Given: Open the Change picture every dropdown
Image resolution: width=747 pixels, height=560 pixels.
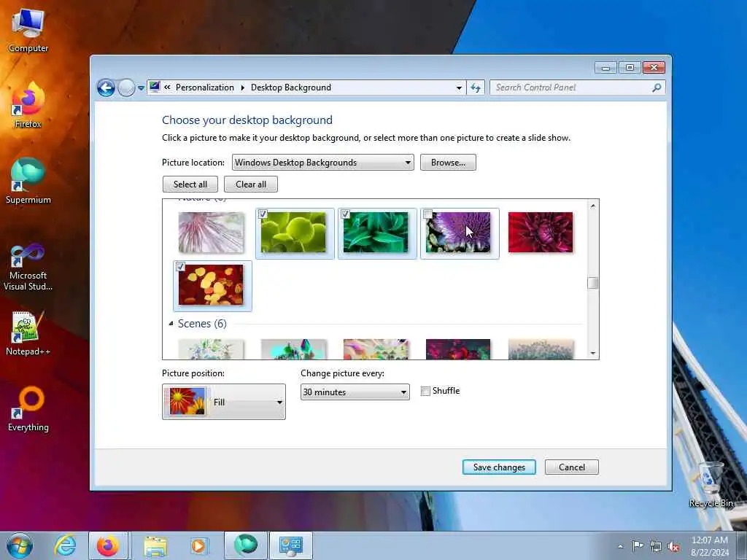Looking at the screenshot, I should (355, 392).
